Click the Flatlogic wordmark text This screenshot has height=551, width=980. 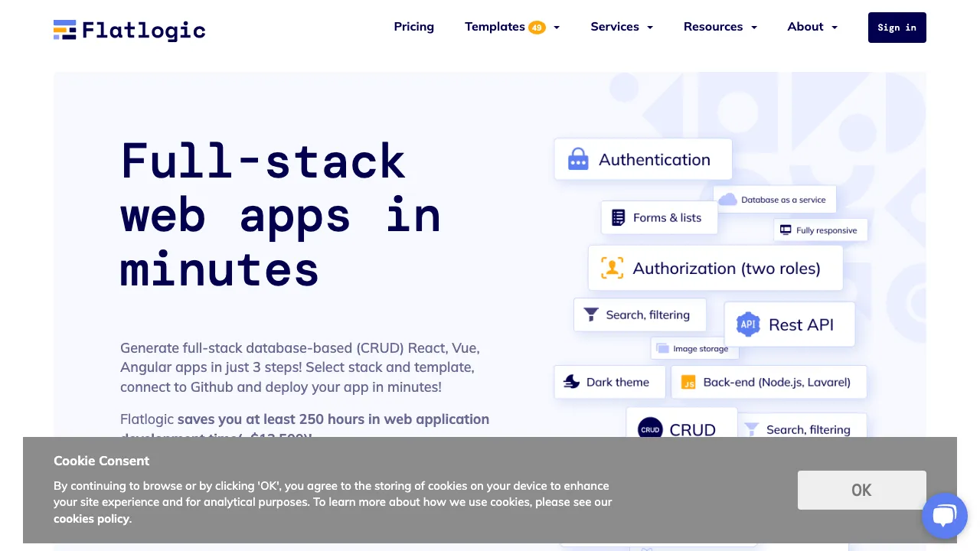tap(143, 31)
